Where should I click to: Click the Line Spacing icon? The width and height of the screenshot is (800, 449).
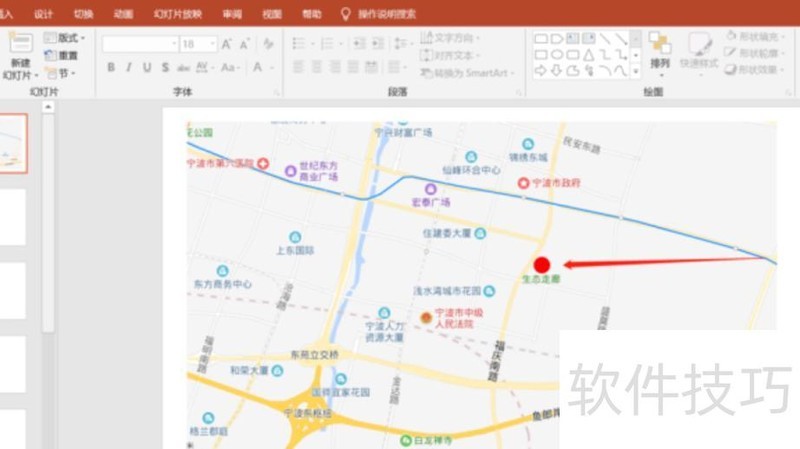click(401, 43)
